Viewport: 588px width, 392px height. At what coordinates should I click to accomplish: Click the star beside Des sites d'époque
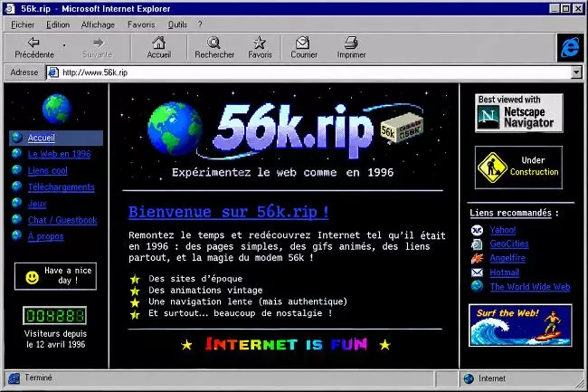(135, 279)
